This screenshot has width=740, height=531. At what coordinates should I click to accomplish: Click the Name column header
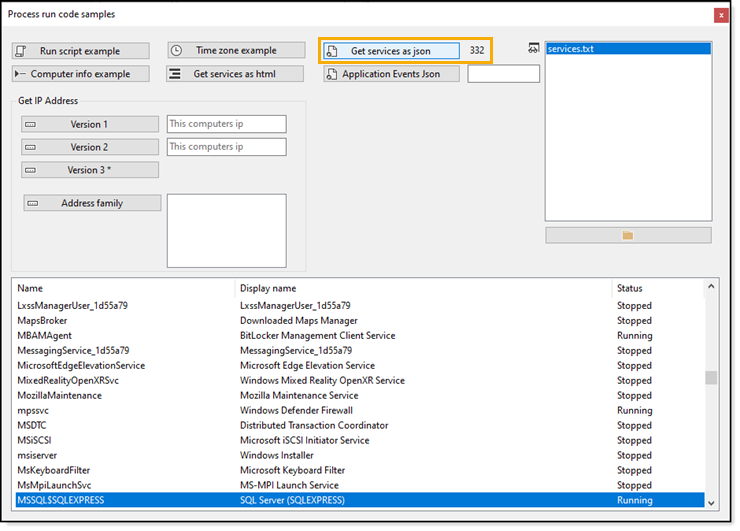pos(125,288)
